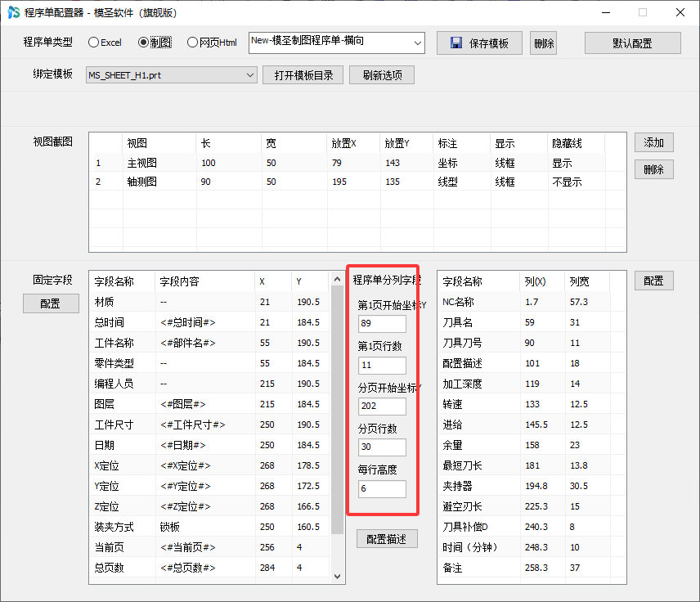Select the 配置描述 row in column table

532,363
